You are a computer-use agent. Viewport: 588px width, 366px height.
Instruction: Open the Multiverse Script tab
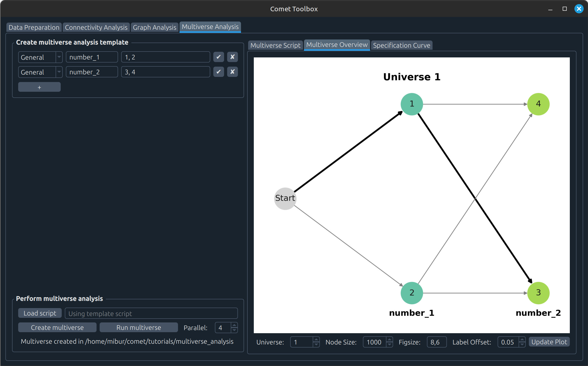(275, 45)
